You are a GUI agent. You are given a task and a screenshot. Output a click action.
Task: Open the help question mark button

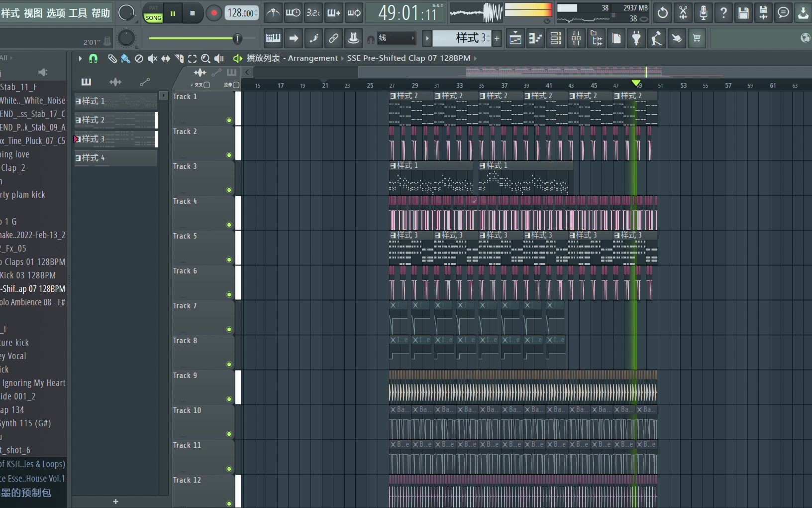(723, 13)
